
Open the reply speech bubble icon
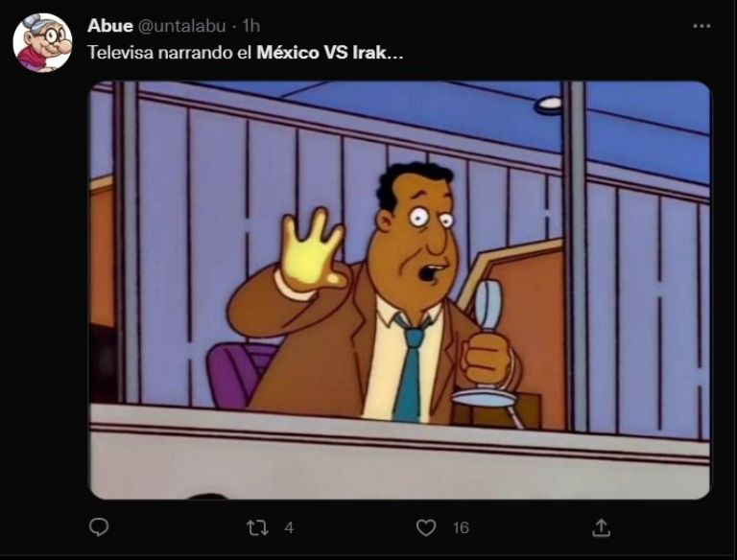click(99, 527)
